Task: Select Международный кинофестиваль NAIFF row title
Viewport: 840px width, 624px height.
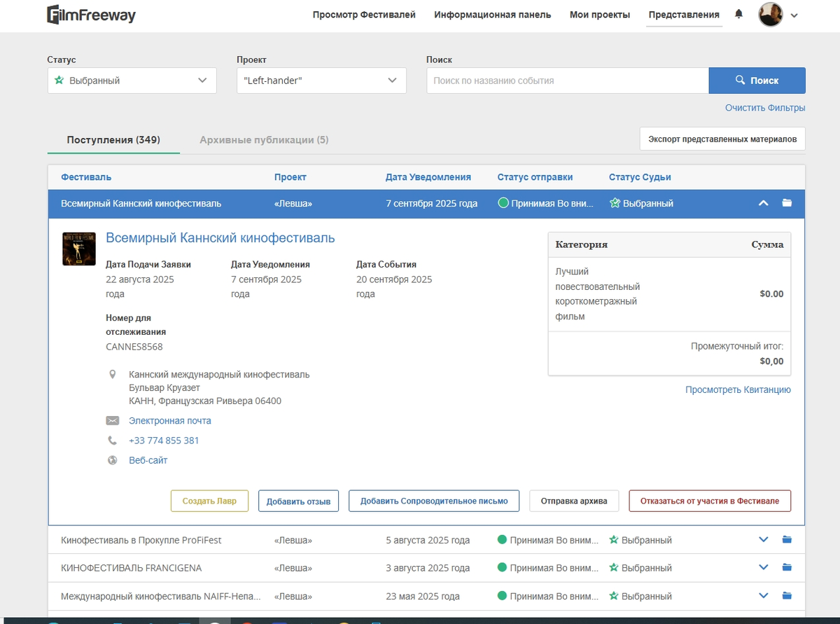Action: (161, 596)
